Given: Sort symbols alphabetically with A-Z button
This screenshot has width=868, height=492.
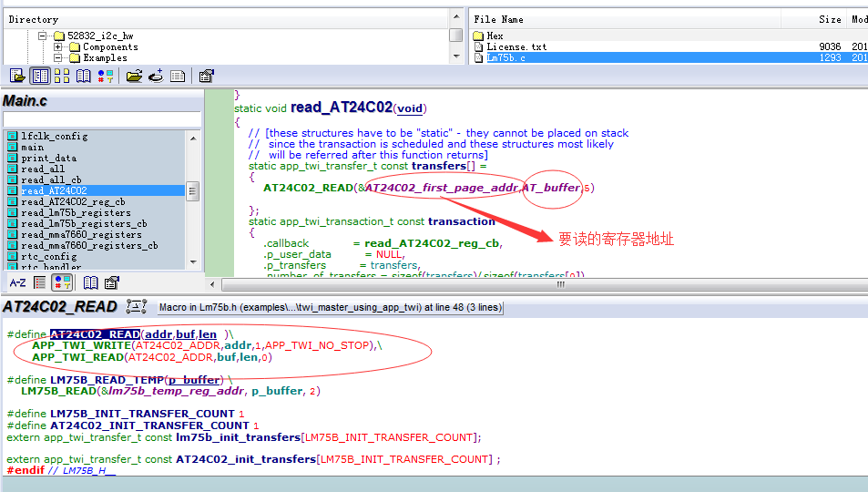Looking at the screenshot, I should click(x=17, y=283).
